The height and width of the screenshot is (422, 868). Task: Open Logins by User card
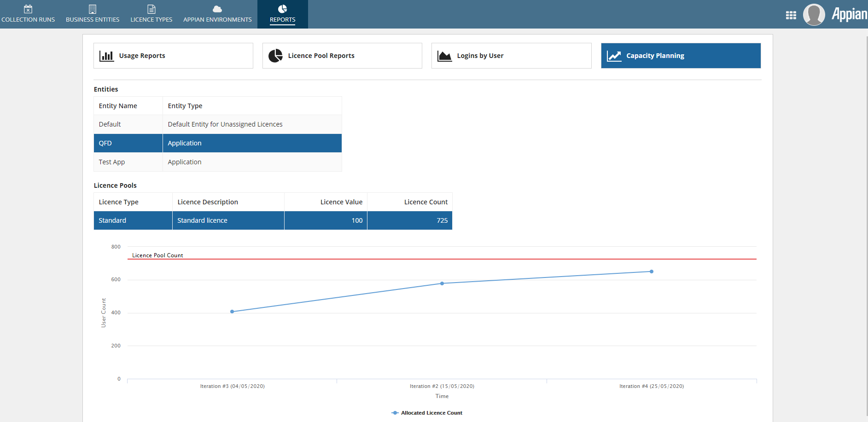pyautogui.click(x=511, y=56)
